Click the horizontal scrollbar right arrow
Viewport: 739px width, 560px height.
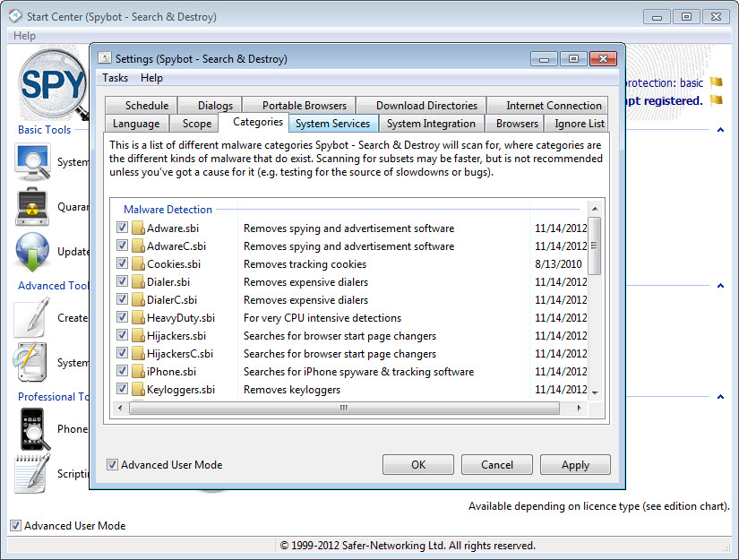579,408
